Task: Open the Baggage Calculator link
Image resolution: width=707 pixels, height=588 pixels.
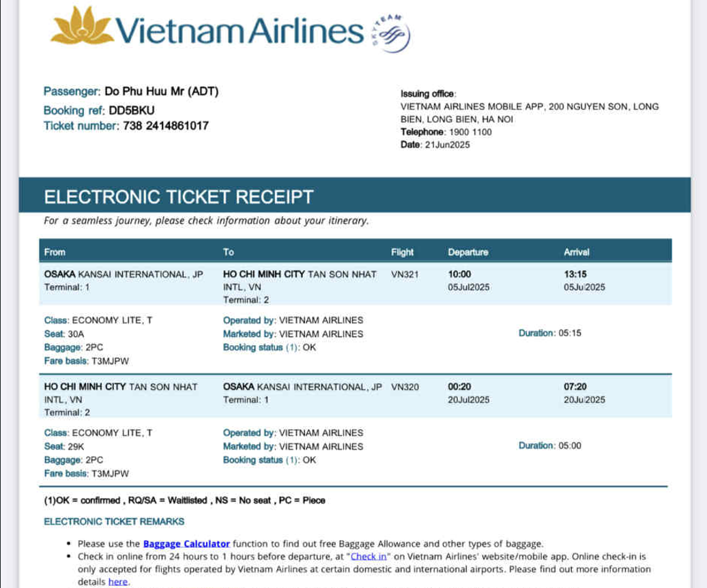Action: click(x=187, y=544)
